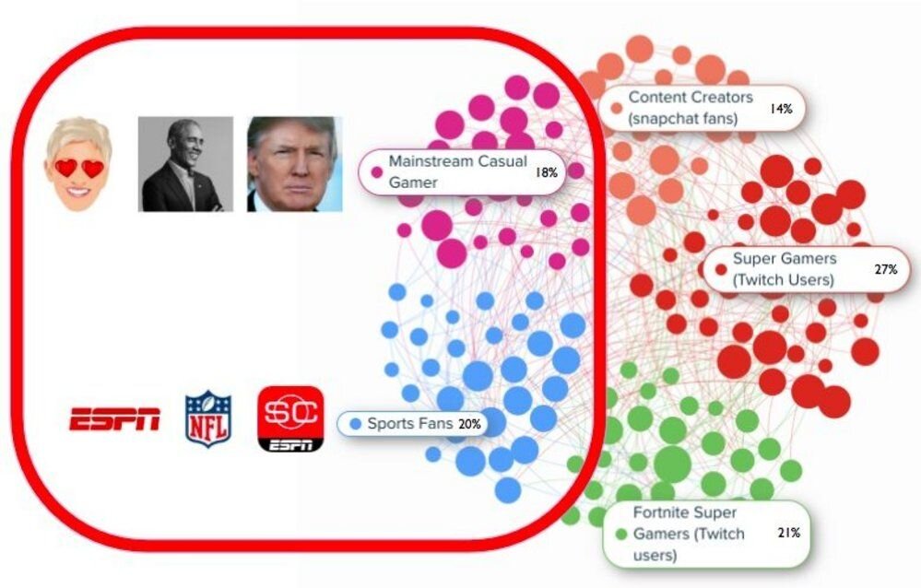Select the color portrait with red tie
Image resolution: width=921 pixels, height=588 pixels.
294,164
